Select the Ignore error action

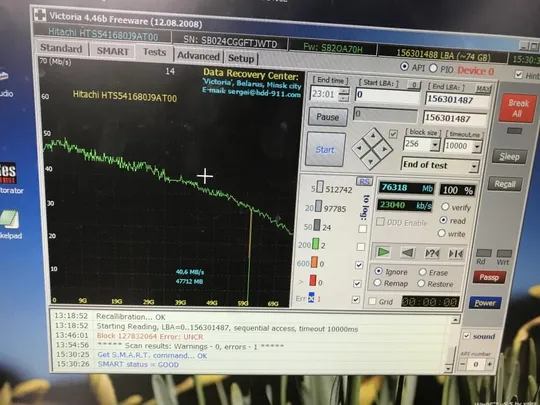click(x=378, y=271)
